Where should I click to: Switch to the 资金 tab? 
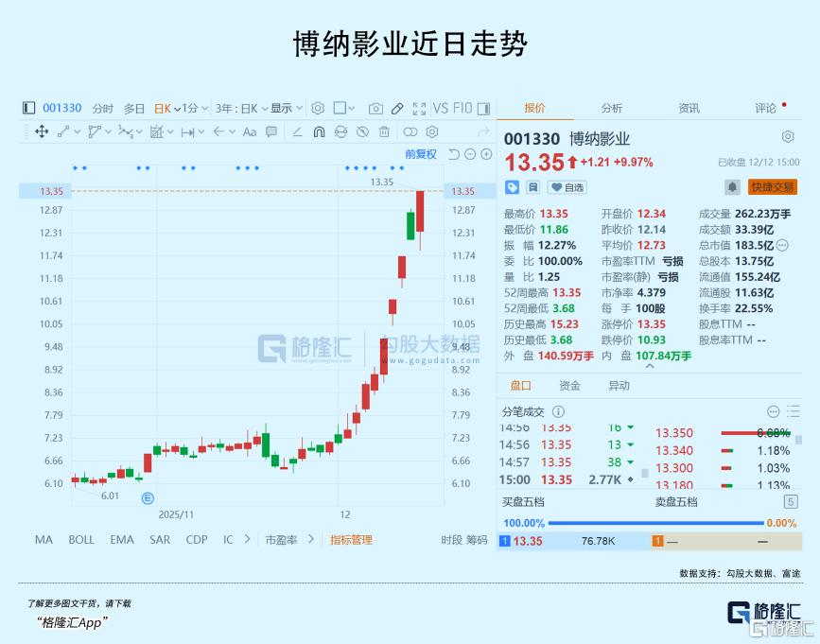point(569,386)
